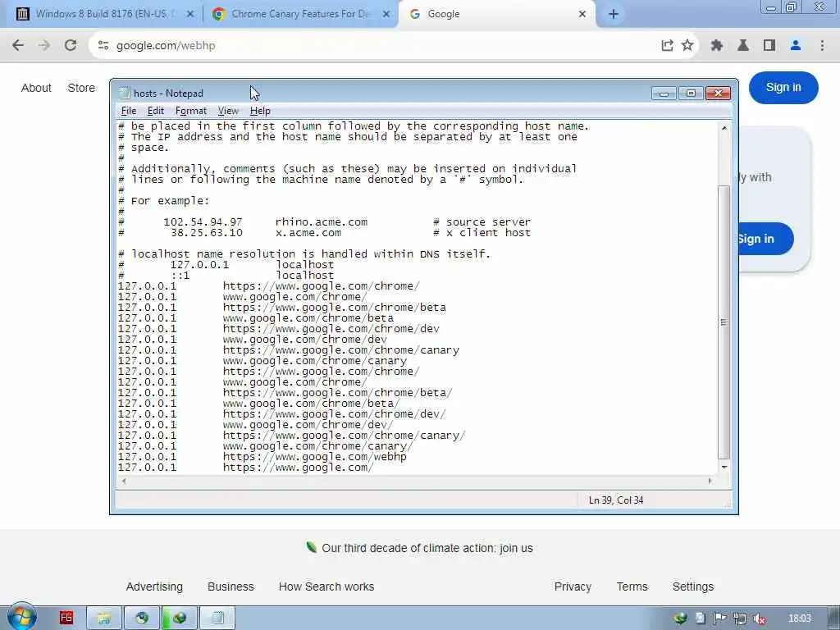Click the 'Ln 39, Col 34' status text

615,500
